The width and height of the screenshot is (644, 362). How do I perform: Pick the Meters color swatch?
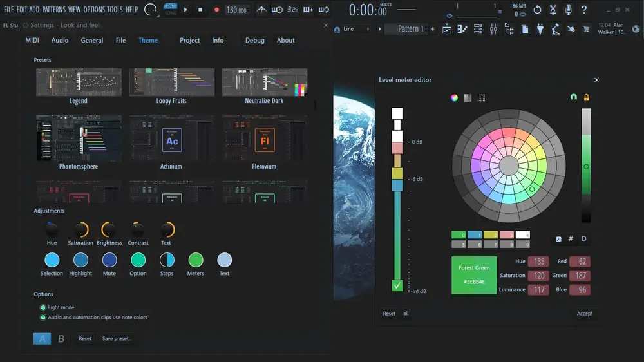tap(196, 260)
